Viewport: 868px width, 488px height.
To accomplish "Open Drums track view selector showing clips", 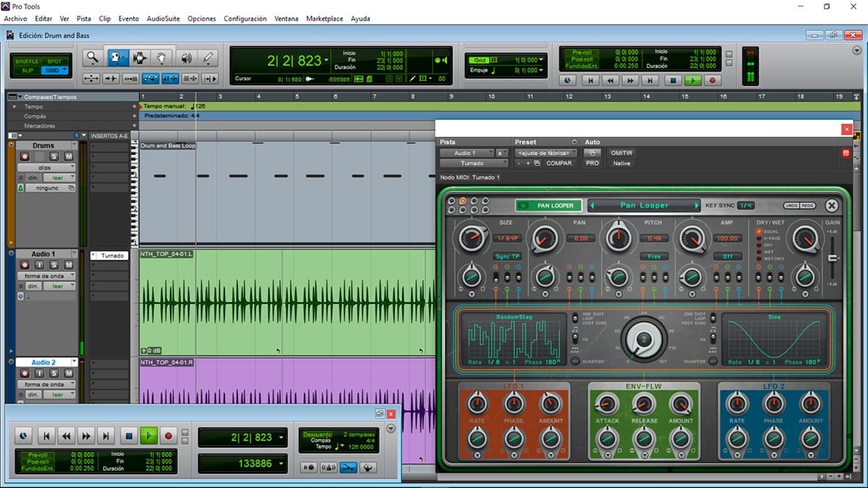I will [x=46, y=167].
